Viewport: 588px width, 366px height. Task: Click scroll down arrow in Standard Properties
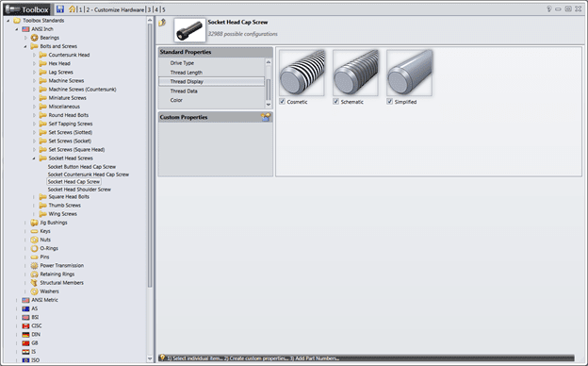269,105
